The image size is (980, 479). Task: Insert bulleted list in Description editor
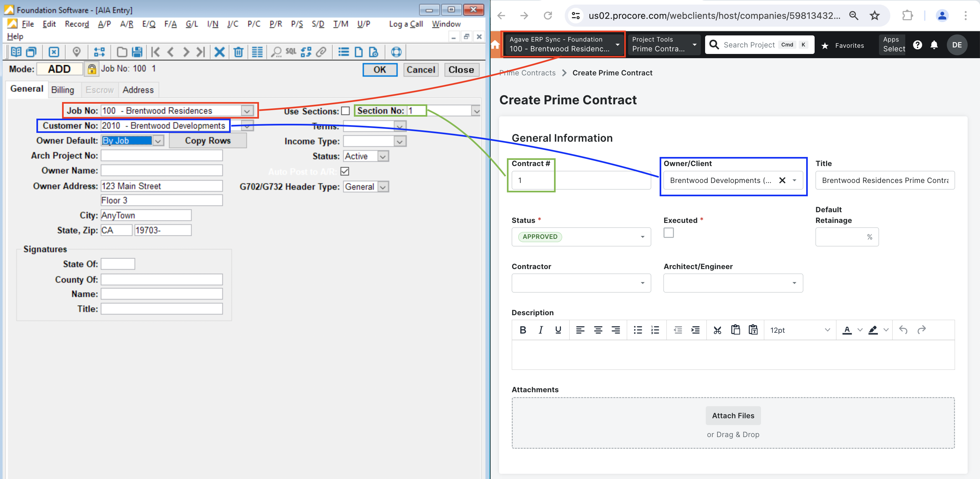coord(638,330)
